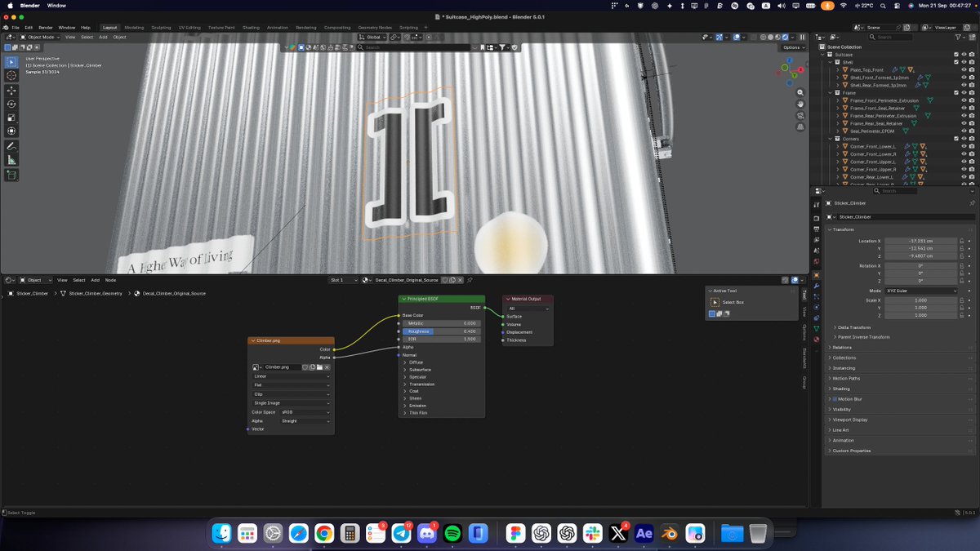
Task: Open Blender from the macOS dock
Action: pos(669,533)
